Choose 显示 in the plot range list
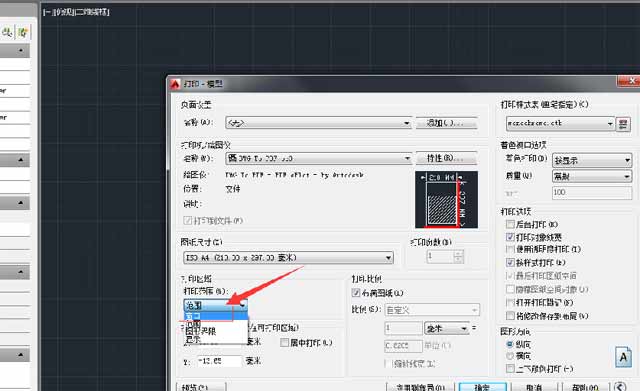The height and width of the screenshot is (391, 640). [216, 339]
